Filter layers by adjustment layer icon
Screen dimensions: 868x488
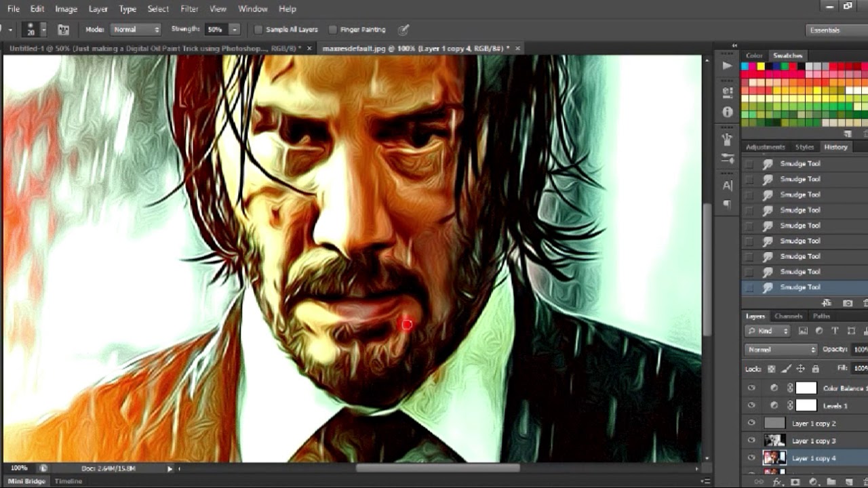pyautogui.click(x=819, y=331)
